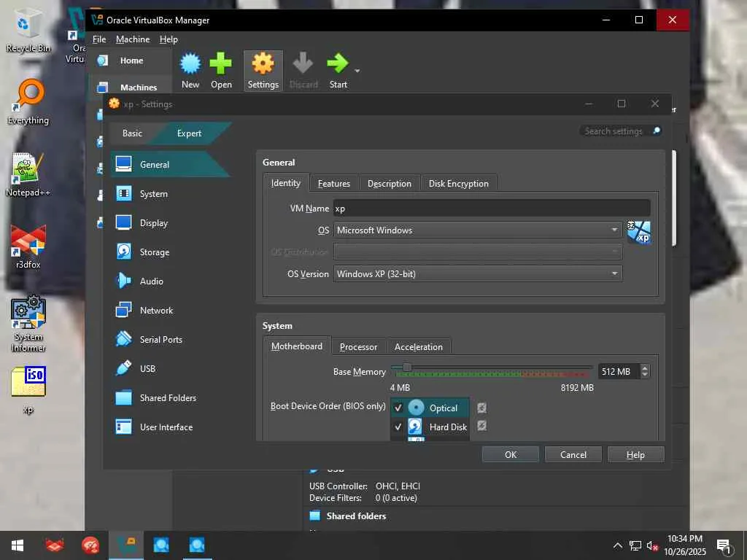Click the move-up icon beside Optical
The width and height of the screenshot is (747, 560).
[481, 408]
